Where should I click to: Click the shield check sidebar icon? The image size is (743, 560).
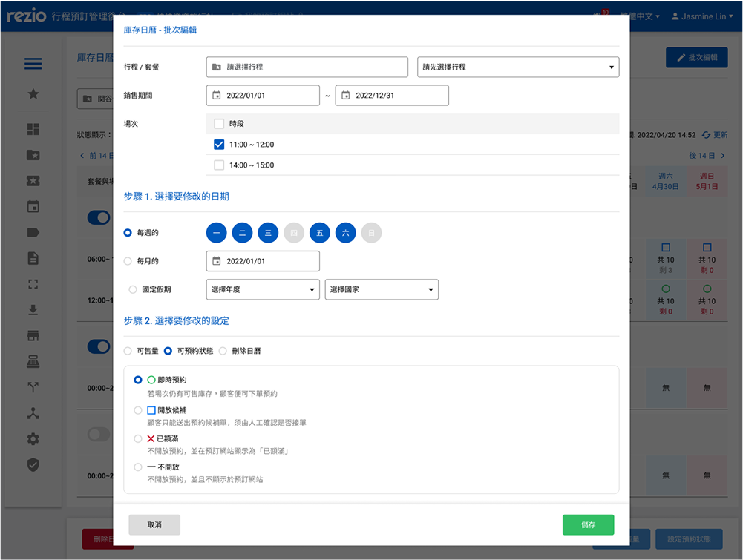[x=33, y=465]
